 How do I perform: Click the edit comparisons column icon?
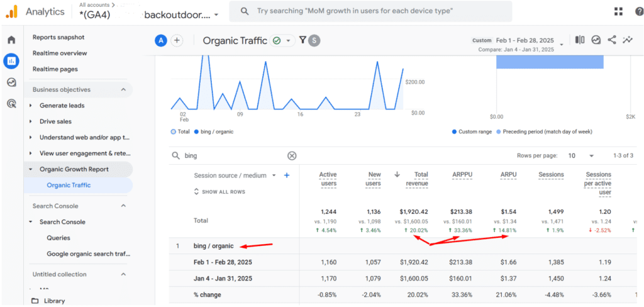pos(580,40)
